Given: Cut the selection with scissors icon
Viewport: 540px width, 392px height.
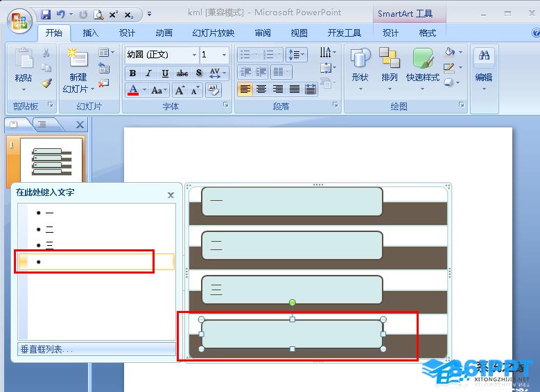Looking at the screenshot, I should coord(46,53).
